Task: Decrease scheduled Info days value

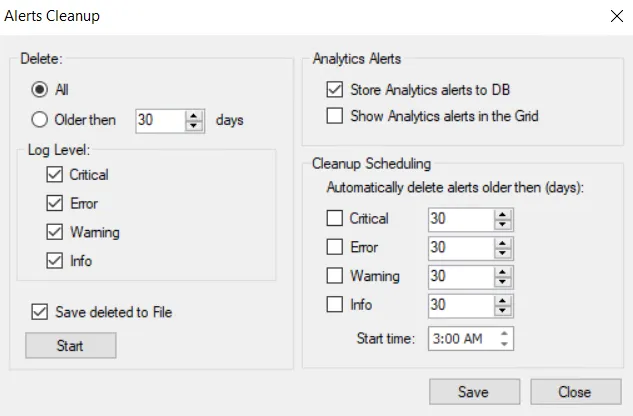Action: (x=503, y=310)
